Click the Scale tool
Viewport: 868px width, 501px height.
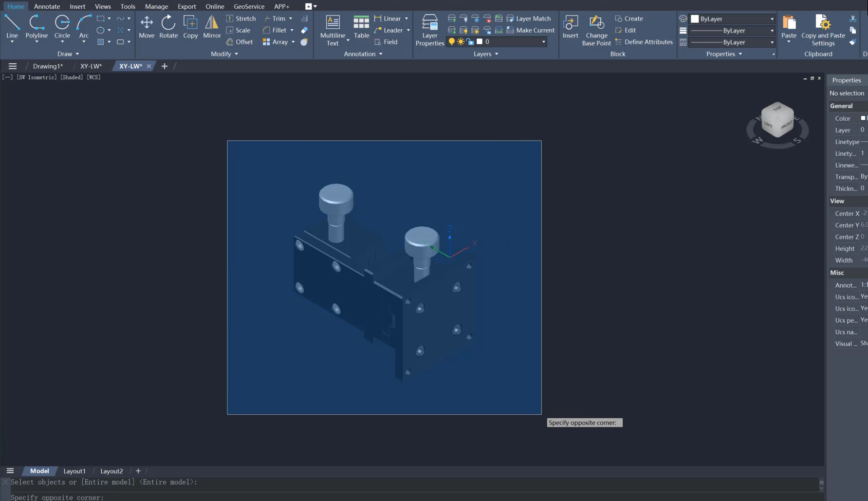tap(239, 30)
